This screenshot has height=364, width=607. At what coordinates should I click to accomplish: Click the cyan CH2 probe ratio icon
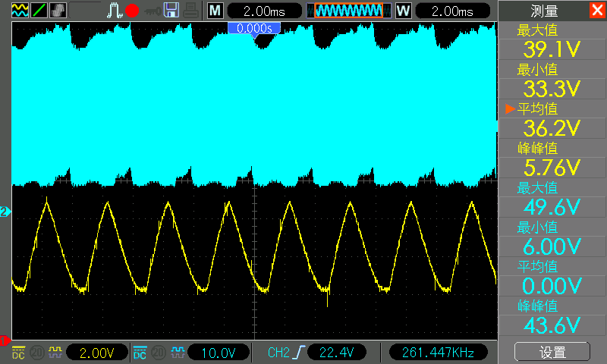pos(178,352)
